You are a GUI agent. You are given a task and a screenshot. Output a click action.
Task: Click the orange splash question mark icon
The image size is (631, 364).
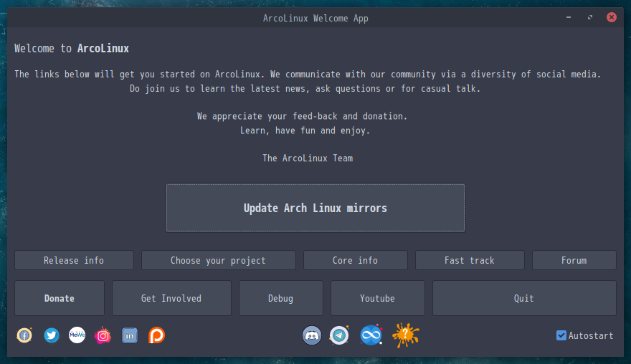pyautogui.click(x=406, y=335)
